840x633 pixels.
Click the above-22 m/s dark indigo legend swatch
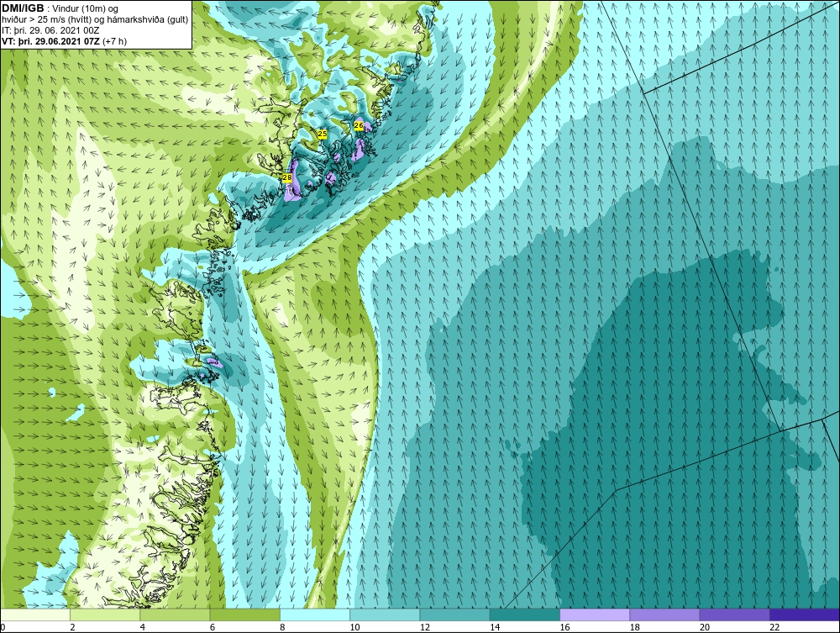point(804,615)
